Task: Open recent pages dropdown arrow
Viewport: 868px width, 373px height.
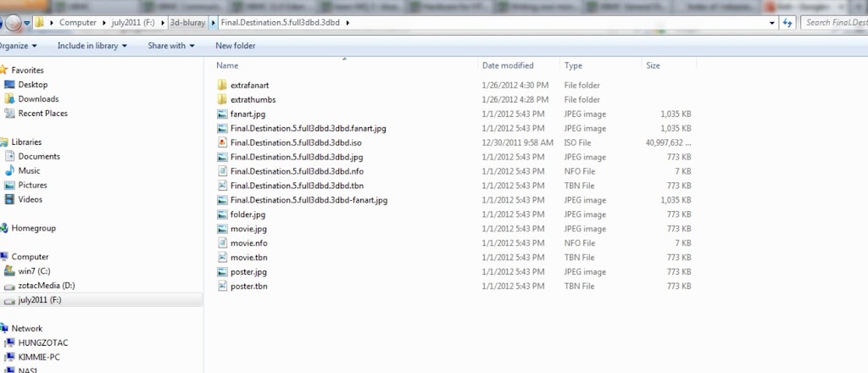Action: coord(26,23)
